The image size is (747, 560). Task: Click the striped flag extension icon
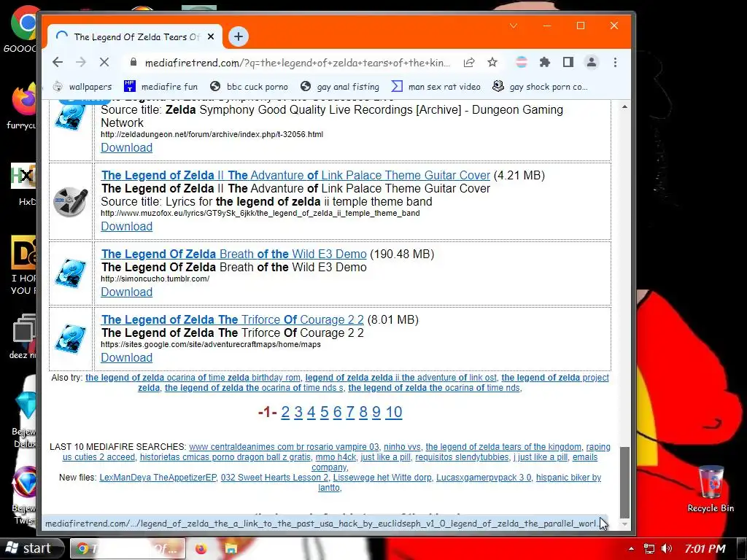click(522, 63)
